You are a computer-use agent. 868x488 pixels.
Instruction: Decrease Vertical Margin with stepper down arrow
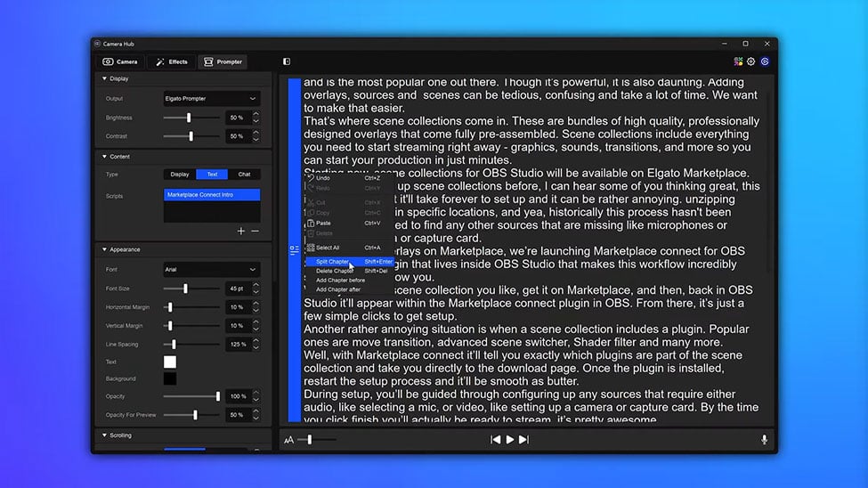click(x=256, y=329)
